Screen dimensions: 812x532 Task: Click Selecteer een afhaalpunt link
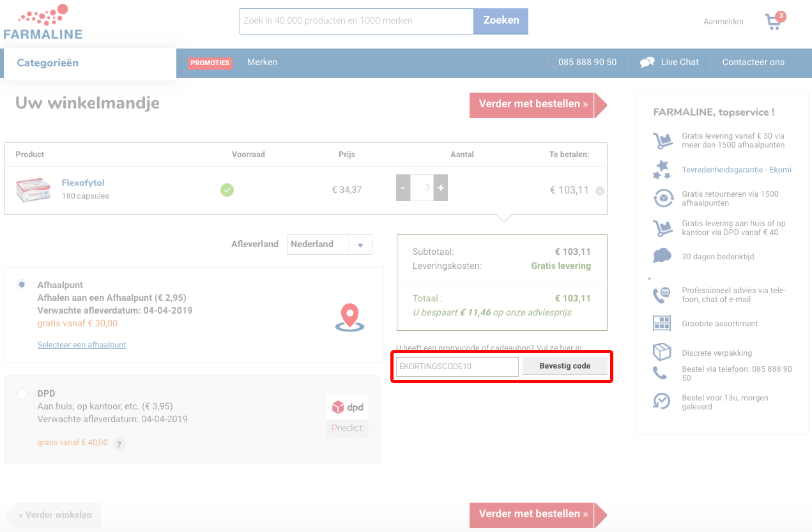pos(82,345)
